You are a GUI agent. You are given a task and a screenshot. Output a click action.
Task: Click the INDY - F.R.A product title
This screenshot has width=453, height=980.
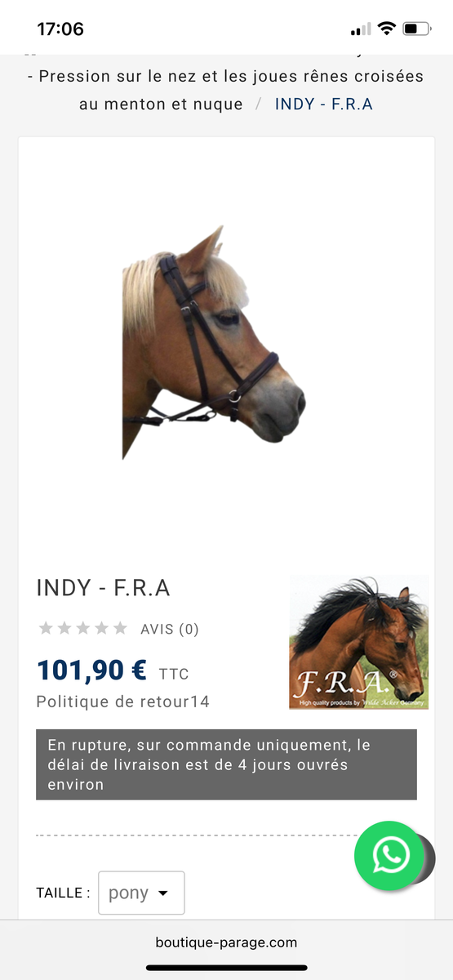[x=104, y=588]
